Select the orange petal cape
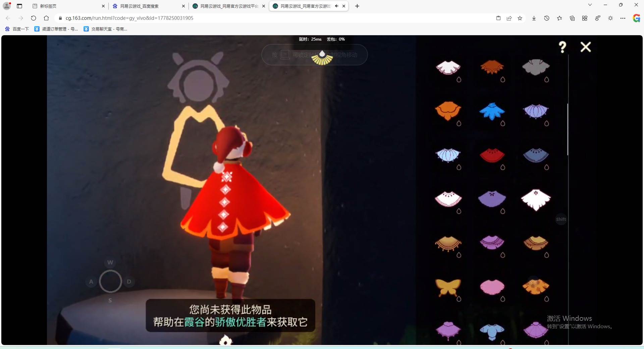 pyautogui.click(x=448, y=111)
